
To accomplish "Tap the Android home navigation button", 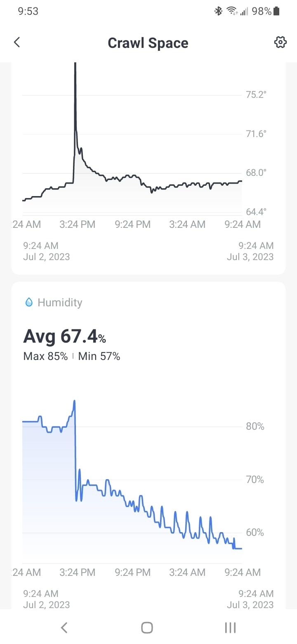I will click(x=147, y=628).
